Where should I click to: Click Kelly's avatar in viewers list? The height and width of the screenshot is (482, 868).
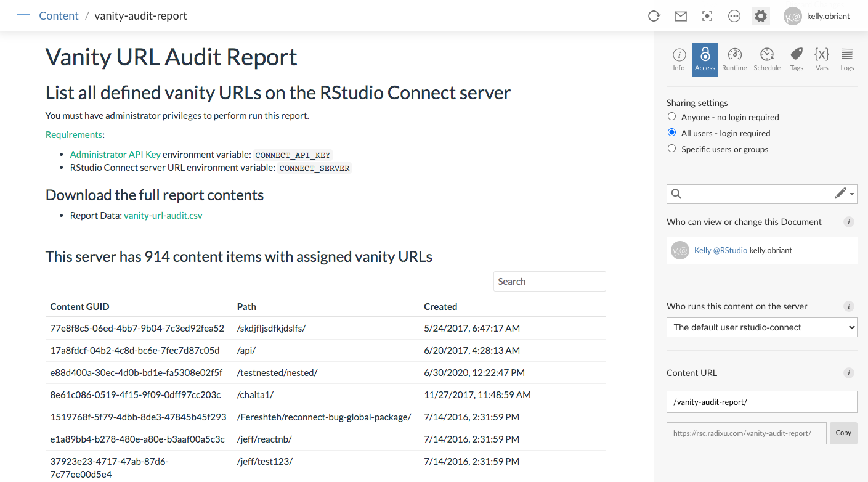coord(680,250)
